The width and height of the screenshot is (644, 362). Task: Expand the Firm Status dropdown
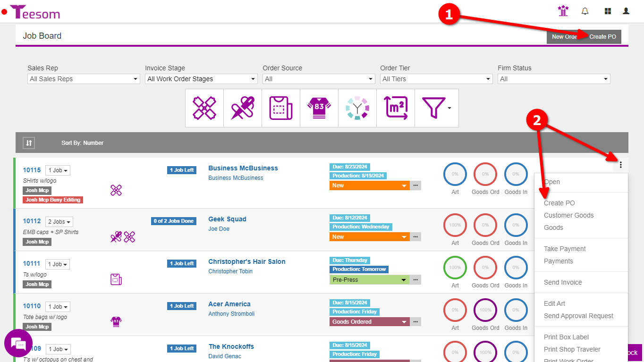(554, 79)
